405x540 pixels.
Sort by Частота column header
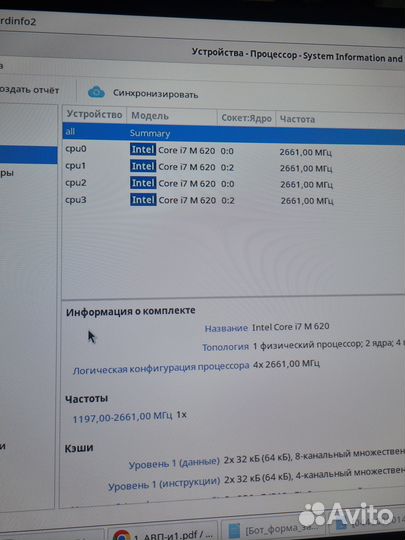point(297,120)
